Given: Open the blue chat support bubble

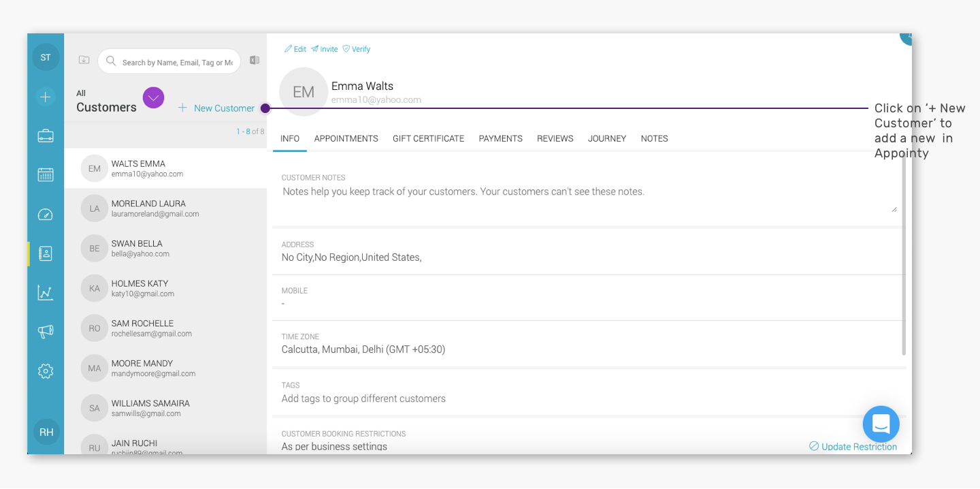Looking at the screenshot, I should 881,424.
